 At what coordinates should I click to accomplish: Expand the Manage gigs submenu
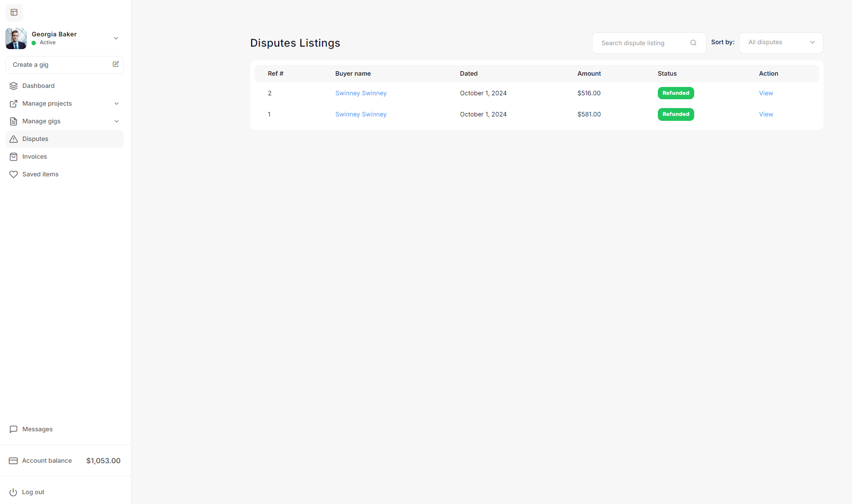[x=117, y=121]
